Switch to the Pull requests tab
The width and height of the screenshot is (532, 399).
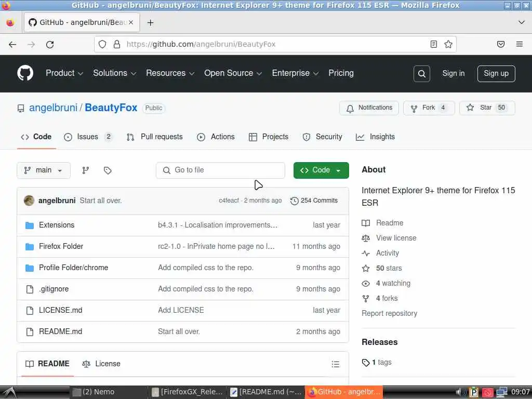[x=154, y=137]
